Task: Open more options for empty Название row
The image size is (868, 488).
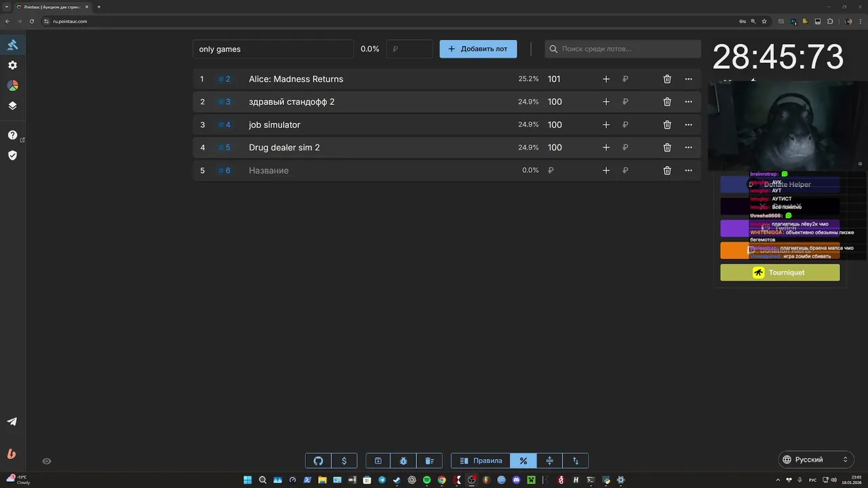Action: pos(688,171)
